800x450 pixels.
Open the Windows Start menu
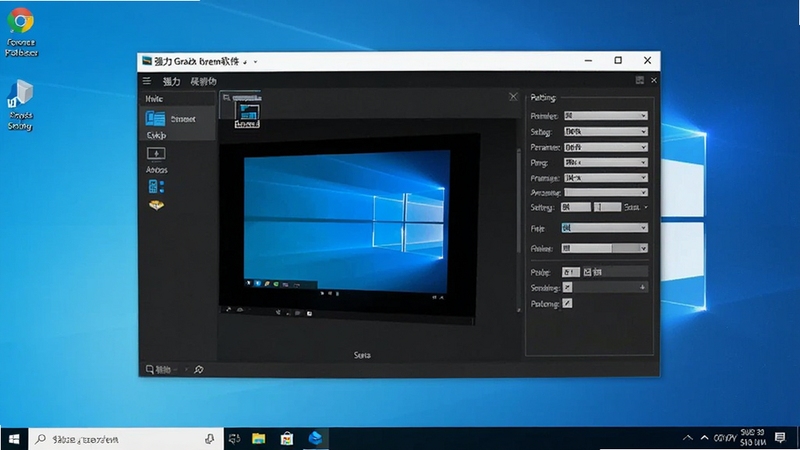tap(14, 439)
